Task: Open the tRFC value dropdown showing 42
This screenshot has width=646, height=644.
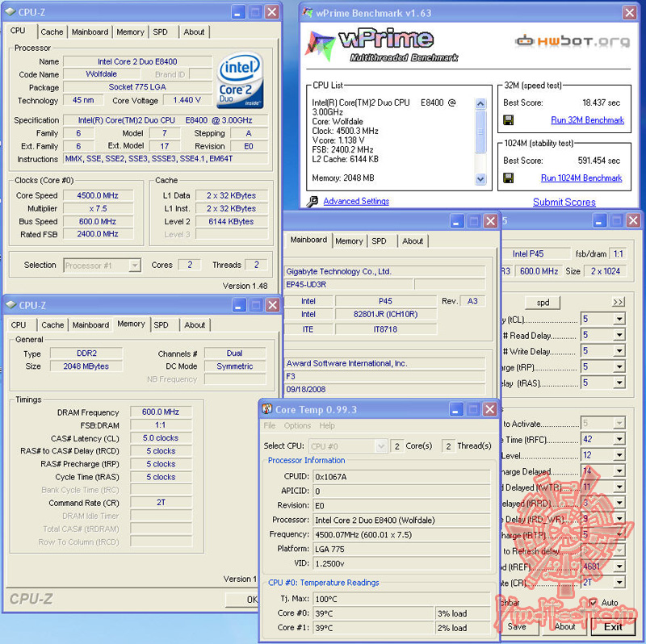Action: click(x=619, y=440)
